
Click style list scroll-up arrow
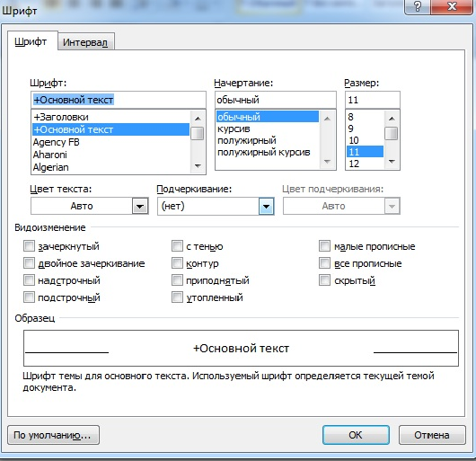pos(327,118)
